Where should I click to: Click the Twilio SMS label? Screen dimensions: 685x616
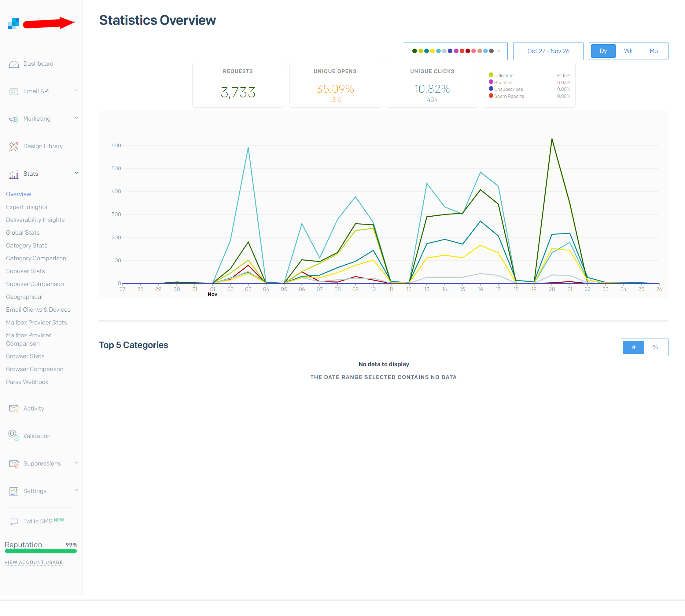(x=38, y=522)
